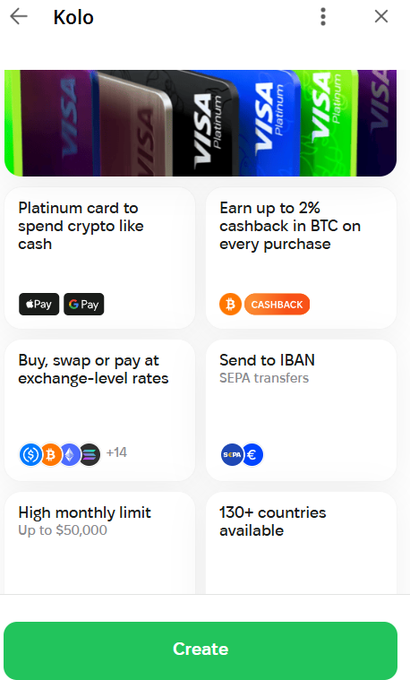Click the Apple Pay badge
This screenshot has width=410, height=680.
coord(39,304)
